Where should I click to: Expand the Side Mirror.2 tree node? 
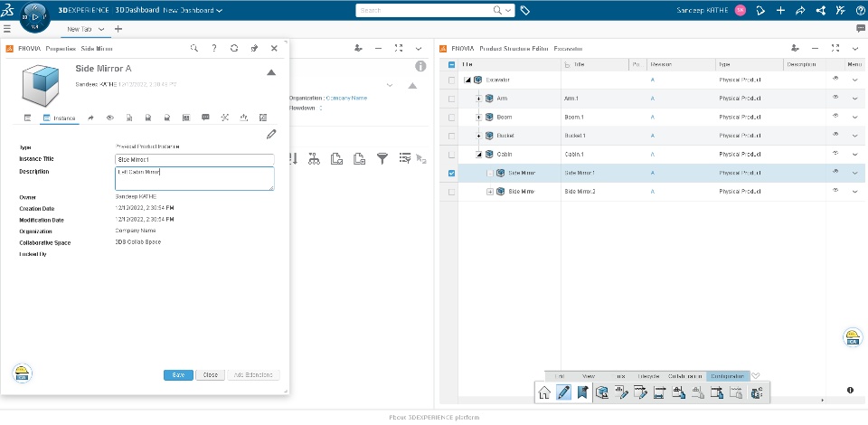point(490,192)
